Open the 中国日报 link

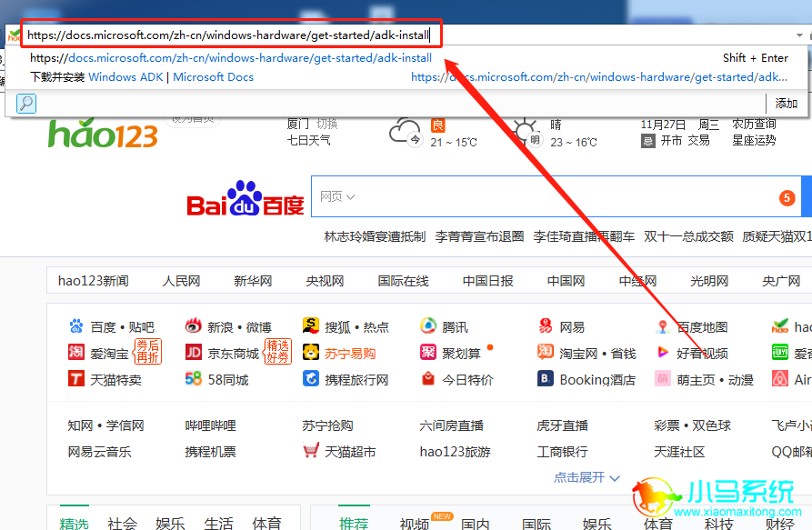[x=487, y=281]
